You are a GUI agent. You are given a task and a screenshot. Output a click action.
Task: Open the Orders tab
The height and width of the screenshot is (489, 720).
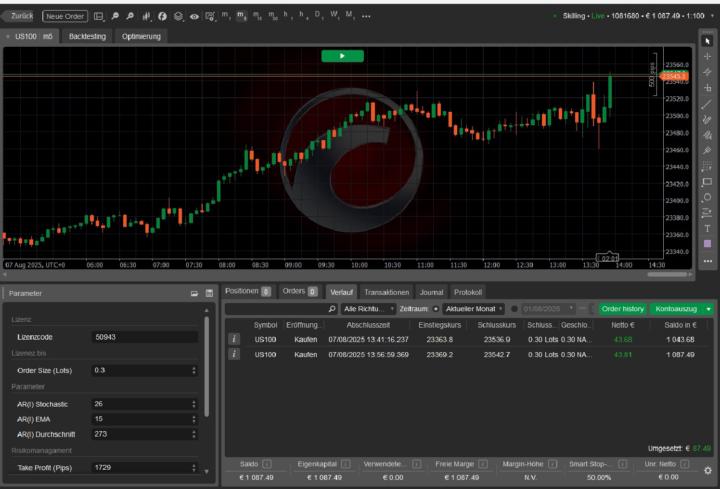[300, 291]
